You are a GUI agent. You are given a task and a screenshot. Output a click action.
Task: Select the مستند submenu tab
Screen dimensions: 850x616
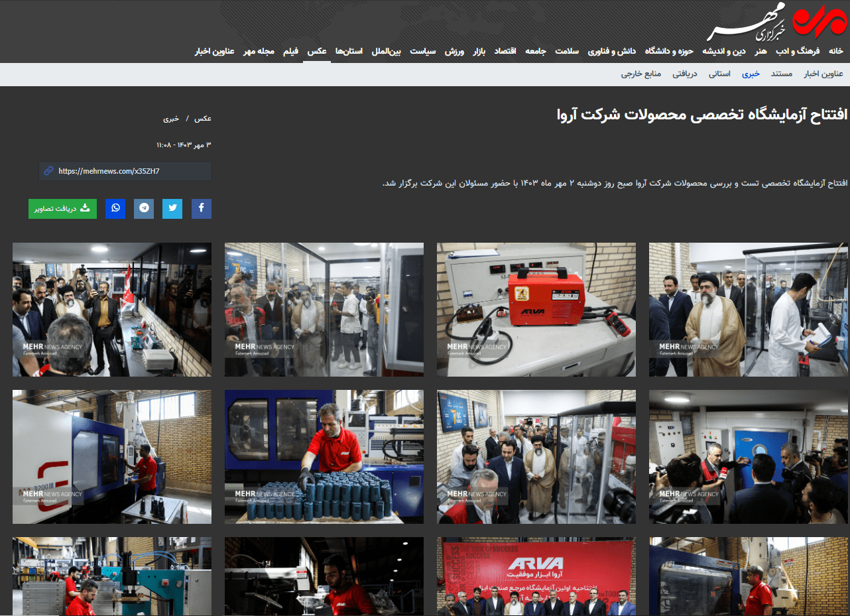coord(782,74)
